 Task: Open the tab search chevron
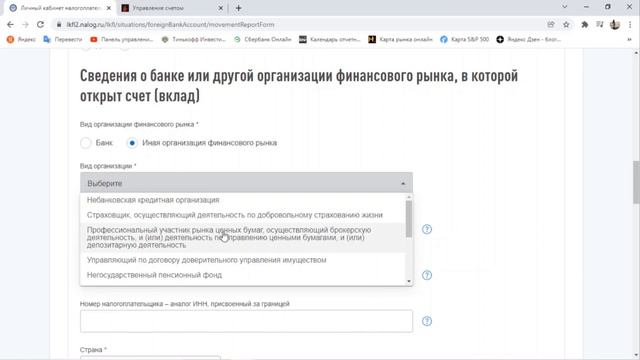564,7
